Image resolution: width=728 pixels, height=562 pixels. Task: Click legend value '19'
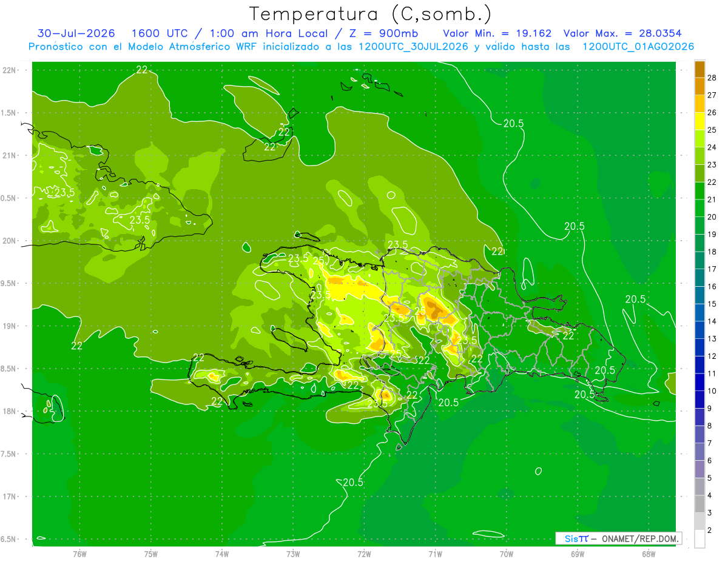click(x=712, y=235)
